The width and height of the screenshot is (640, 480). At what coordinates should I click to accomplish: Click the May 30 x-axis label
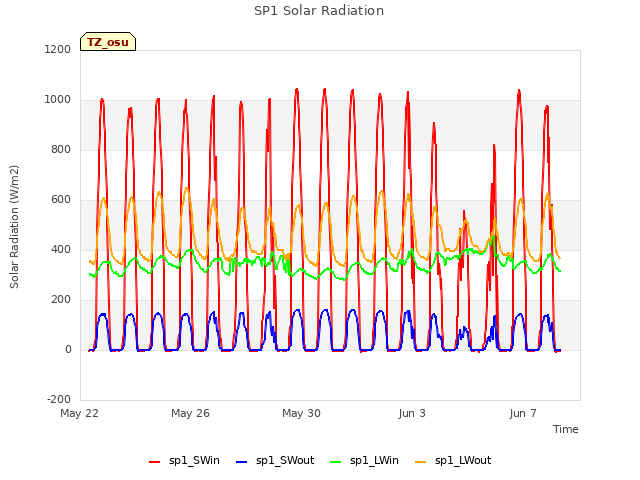click(x=301, y=413)
